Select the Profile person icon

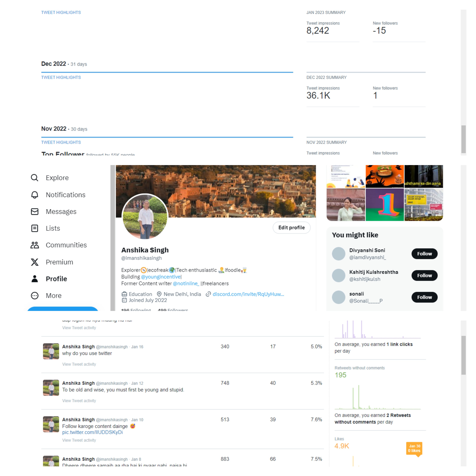pyautogui.click(x=35, y=279)
